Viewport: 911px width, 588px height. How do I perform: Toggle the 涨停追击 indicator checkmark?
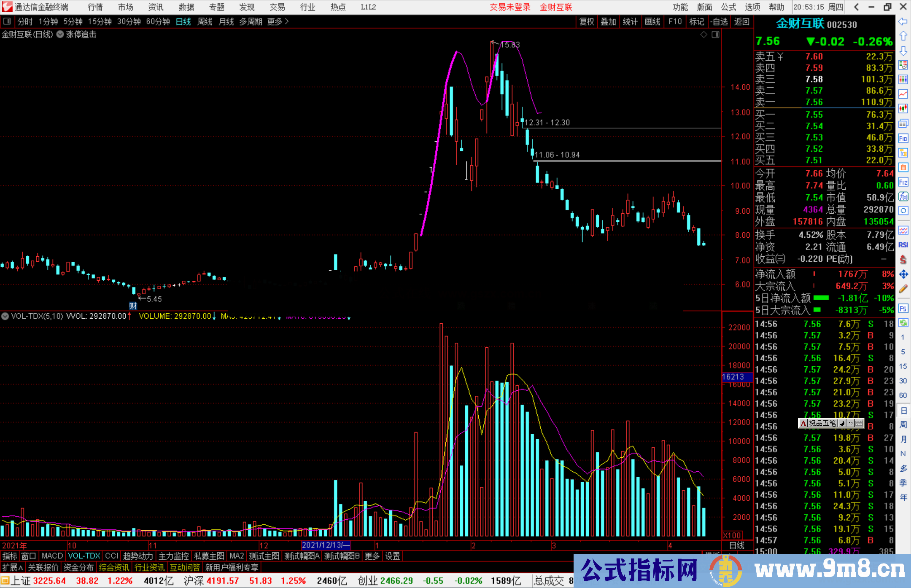pos(60,35)
